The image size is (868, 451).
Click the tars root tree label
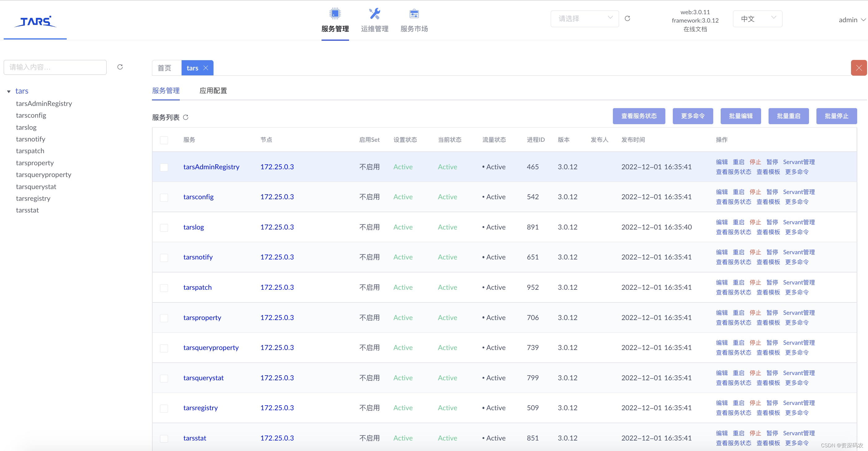coord(22,91)
